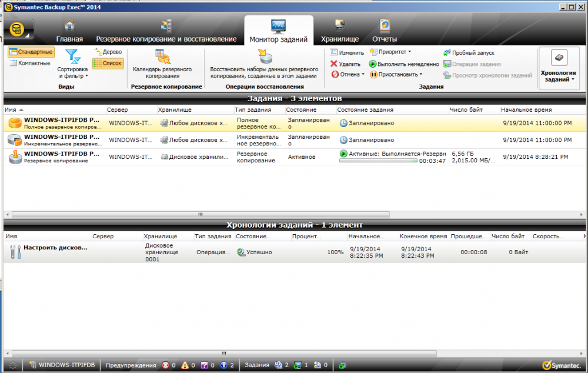
Task: Click the active jobs count icon
Action: pyautogui.click(x=298, y=365)
